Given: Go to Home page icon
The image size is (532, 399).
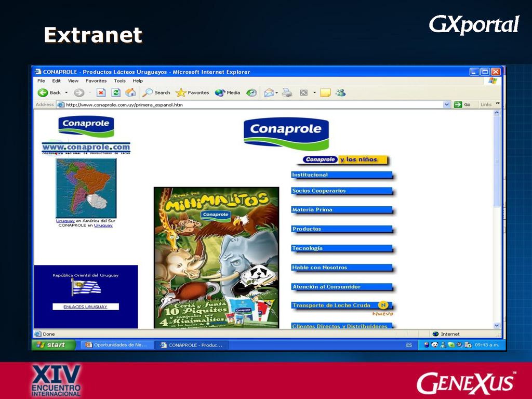Looking at the screenshot, I should click(x=130, y=92).
